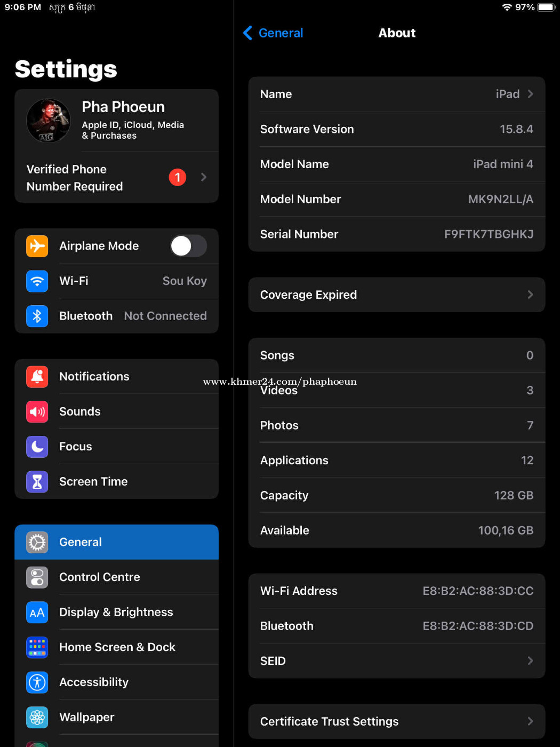Select Home Screen & Dock
Viewport: 560px width, 747px height.
117,647
